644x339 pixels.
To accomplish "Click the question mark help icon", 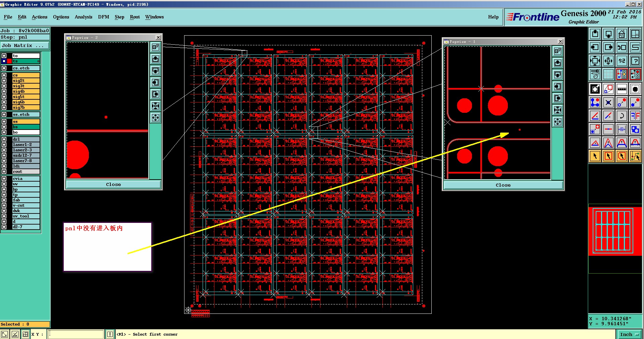I will tap(635, 61).
